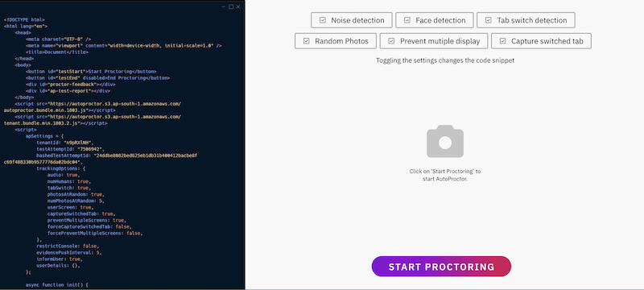The height and width of the screenshot is (290, 644).
Task: Click the '<html lang="en">' code line
Action: (26, 26)
